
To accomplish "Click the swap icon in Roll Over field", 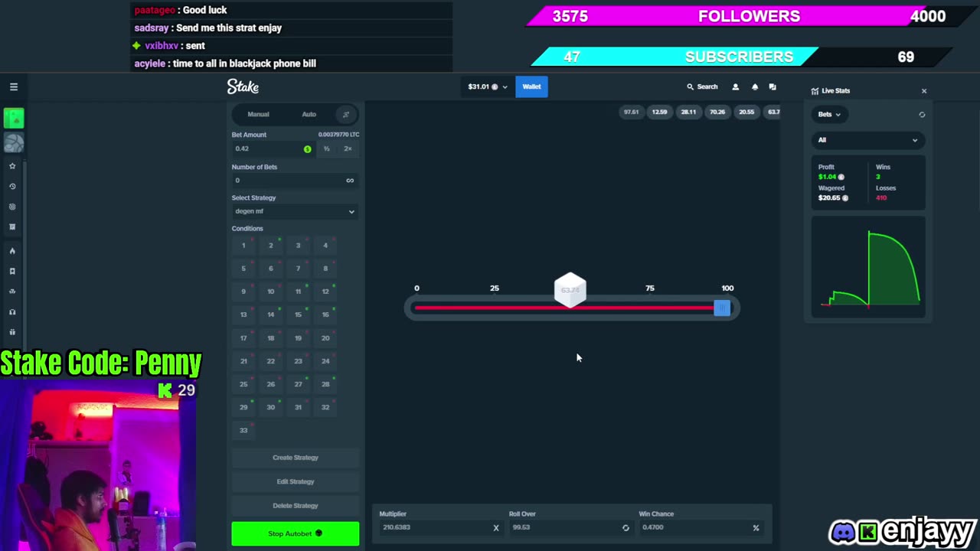I will pos(626,527).
